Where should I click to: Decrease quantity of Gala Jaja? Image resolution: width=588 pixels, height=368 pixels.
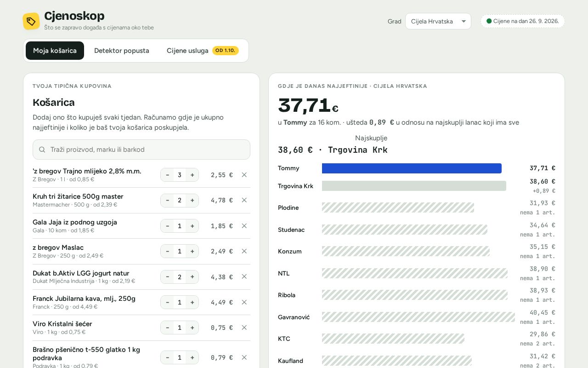pyautogui.click(x=167, y=226)
